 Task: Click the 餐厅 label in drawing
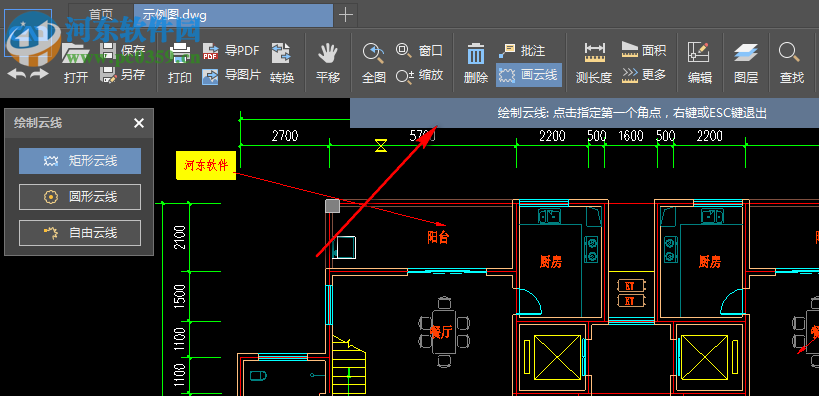click(441, 332)
